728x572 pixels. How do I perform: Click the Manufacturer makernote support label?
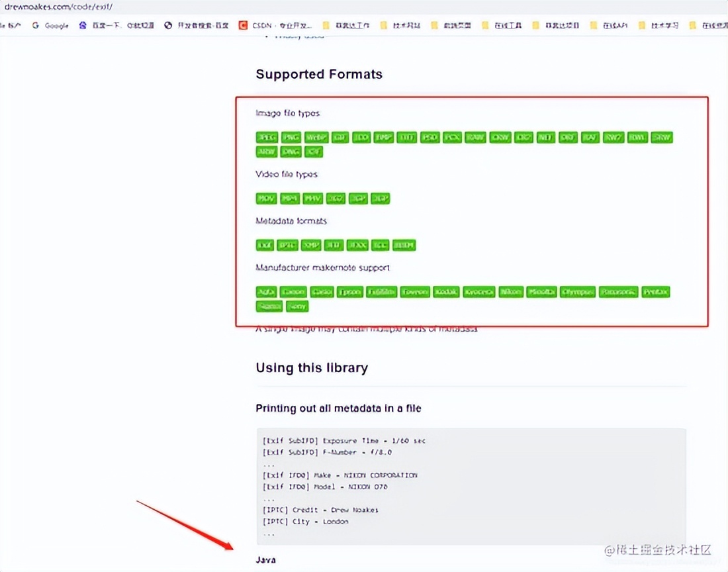click(323, 268)
